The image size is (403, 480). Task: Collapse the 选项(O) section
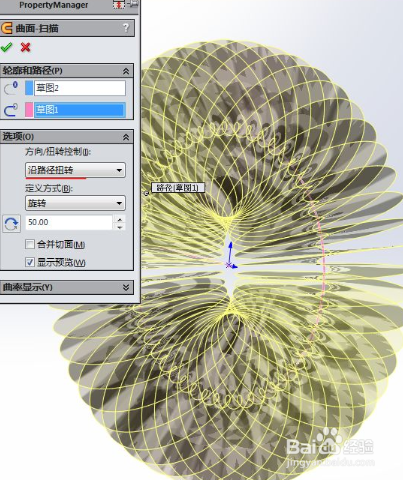click(x=126, y=137)
